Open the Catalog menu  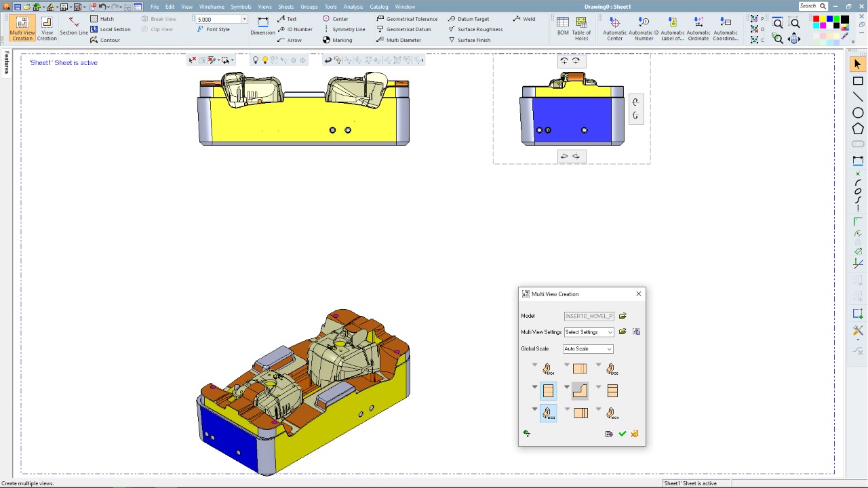379,7
